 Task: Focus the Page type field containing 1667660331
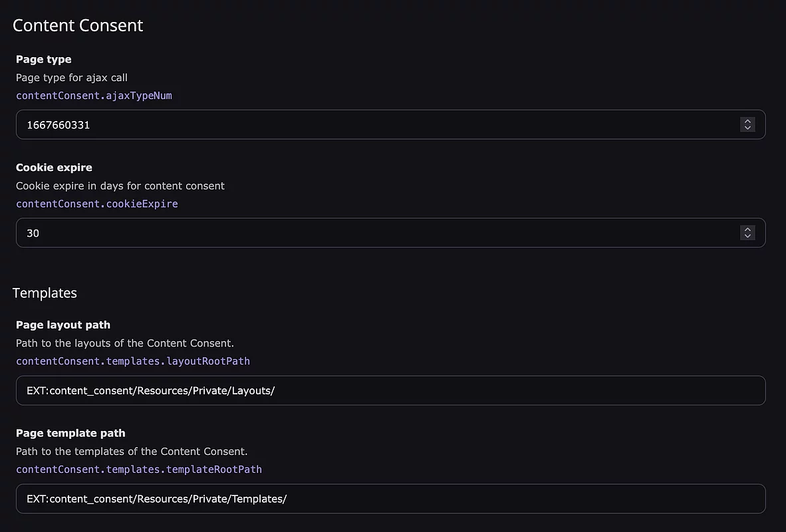390,125
